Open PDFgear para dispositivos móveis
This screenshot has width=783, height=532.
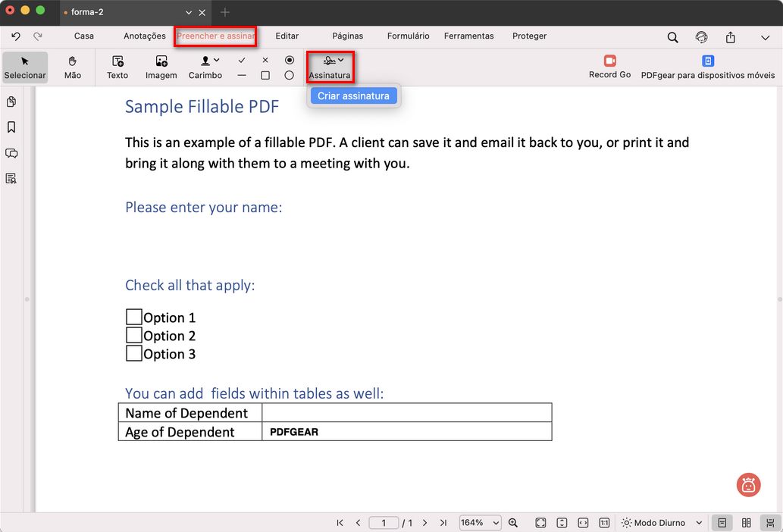coord(708,67)
